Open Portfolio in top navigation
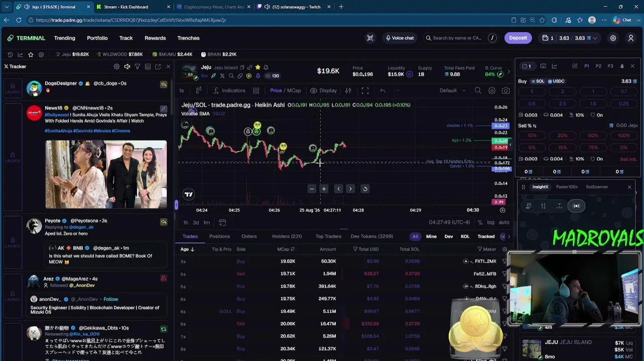This screenshot has width=644, height=361. [x=97, y=38]
